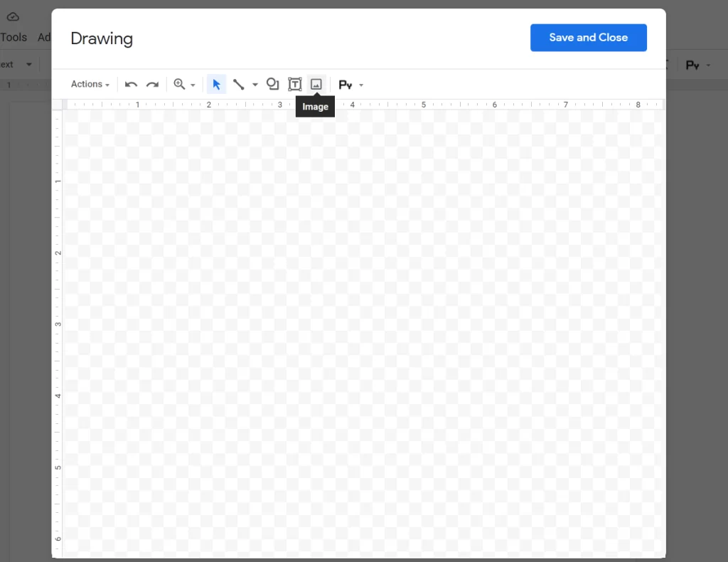728x562 pixels.
Task: Expand the arrow beside background Pv icon
Action: (x=709, y=65)
